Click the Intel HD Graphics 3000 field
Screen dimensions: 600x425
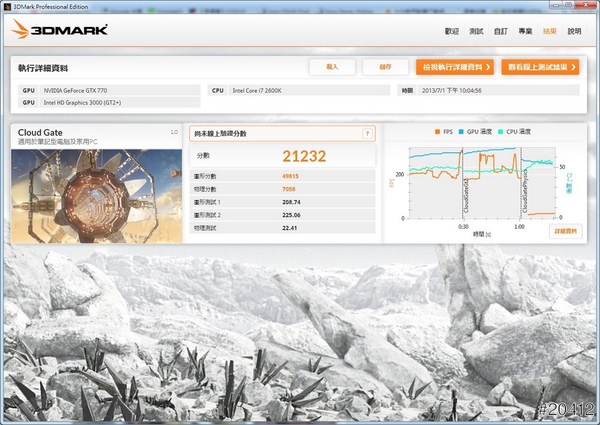pos(109,103)
